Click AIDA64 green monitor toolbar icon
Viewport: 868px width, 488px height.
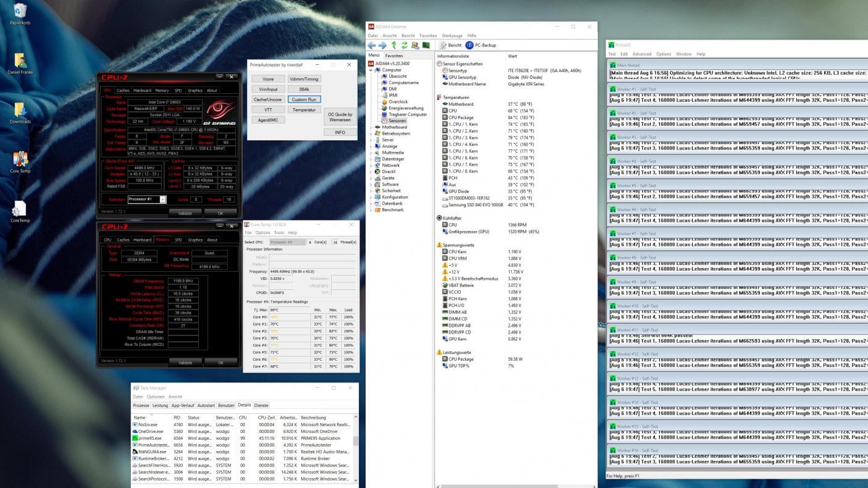tap(426, 45)
